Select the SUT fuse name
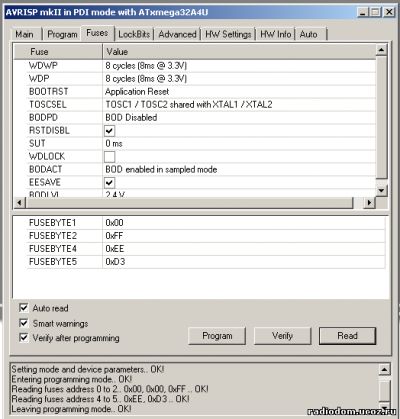400x419 pixels. 37,144
